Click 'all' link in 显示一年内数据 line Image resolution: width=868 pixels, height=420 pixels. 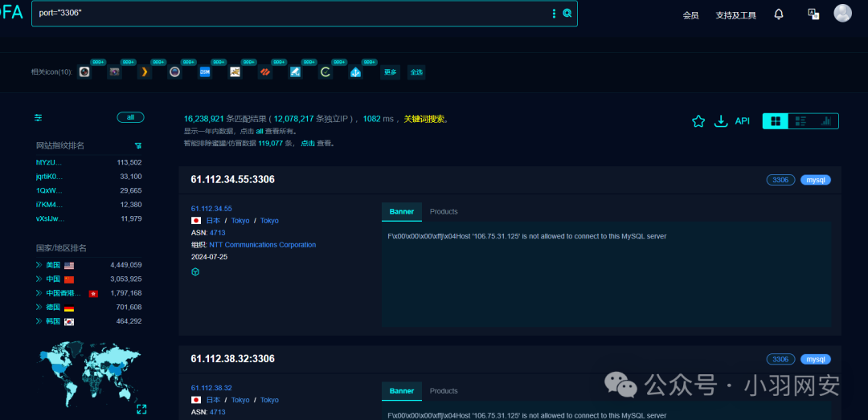(x=260, y=131)
